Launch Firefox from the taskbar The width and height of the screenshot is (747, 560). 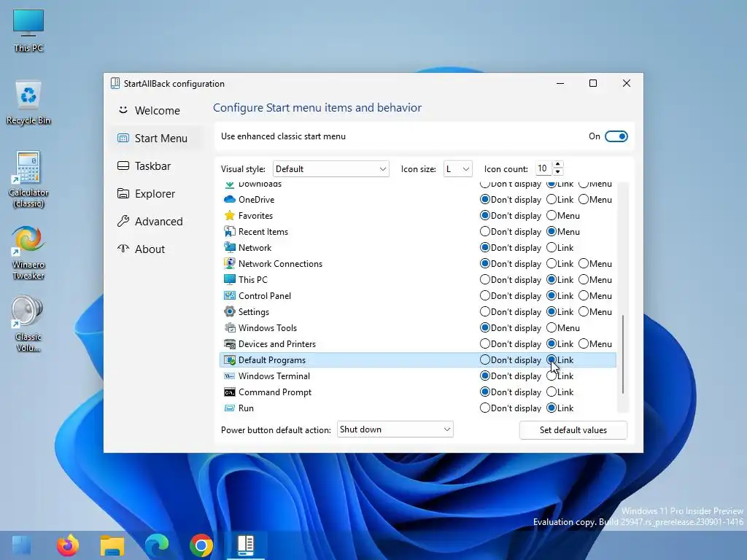[x=68, y=545]
